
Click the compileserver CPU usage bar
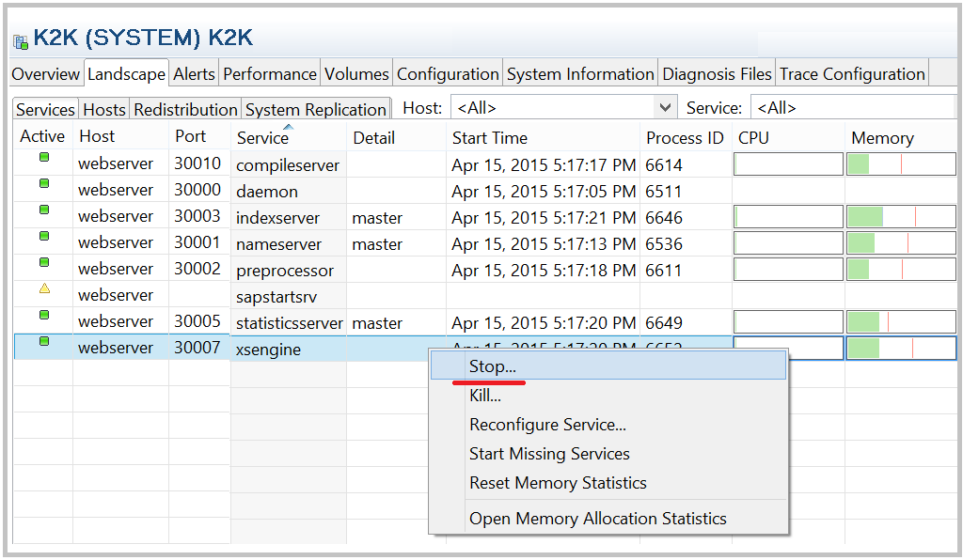click(x=789, y=164)
